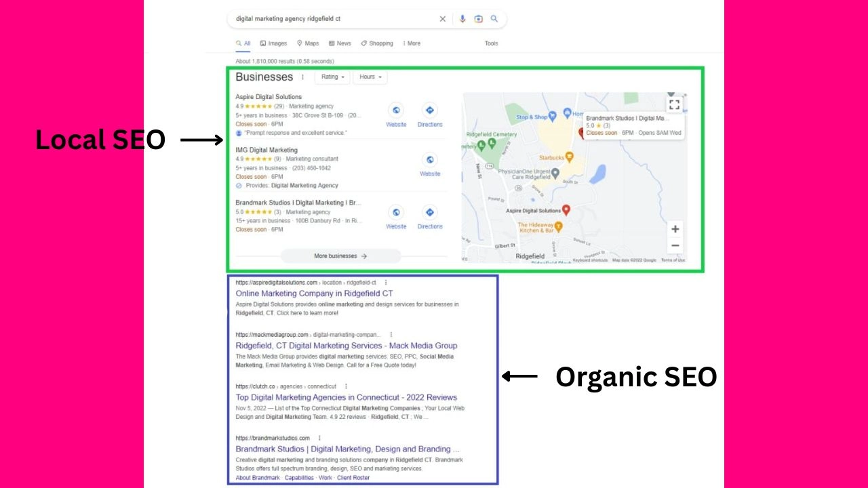Open three-dot menu for brandmarkstudios.com result
This screenshot has width=868, height=488.
coord(319,439)
